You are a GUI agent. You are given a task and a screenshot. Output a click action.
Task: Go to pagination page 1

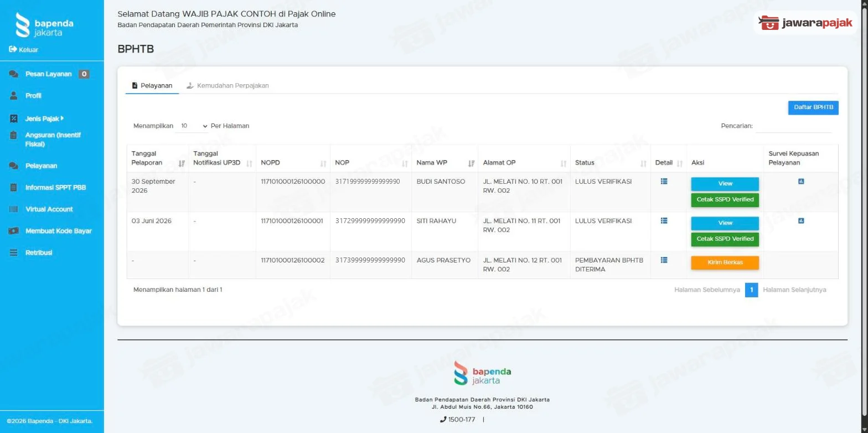751,290
